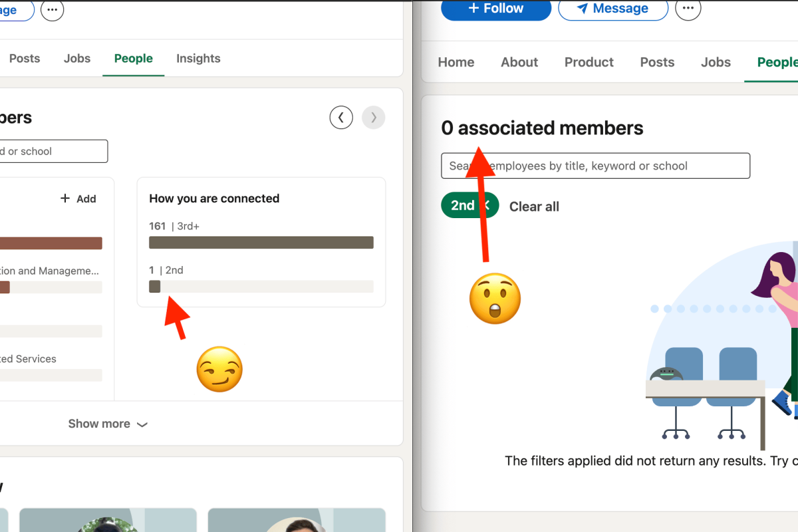Click the plus Add icon on left panel
Screen dimensions: 798x532
66,198
